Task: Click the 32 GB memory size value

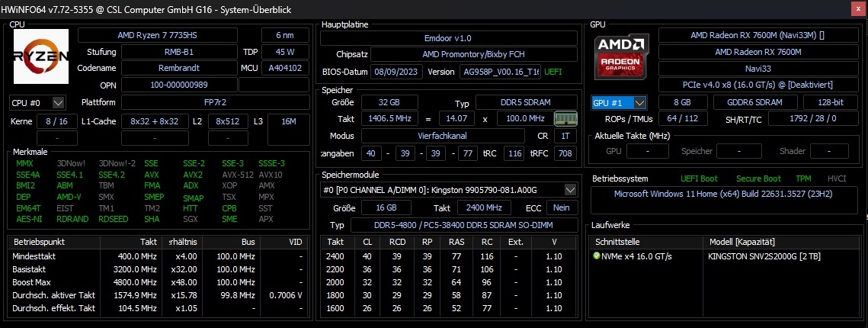Action: (389, 102)
